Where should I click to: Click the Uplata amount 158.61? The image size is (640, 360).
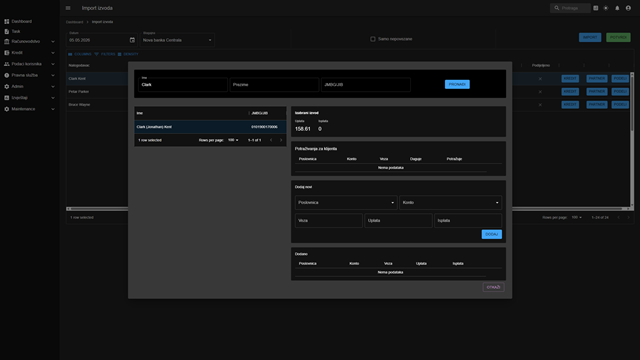point(302,129)
